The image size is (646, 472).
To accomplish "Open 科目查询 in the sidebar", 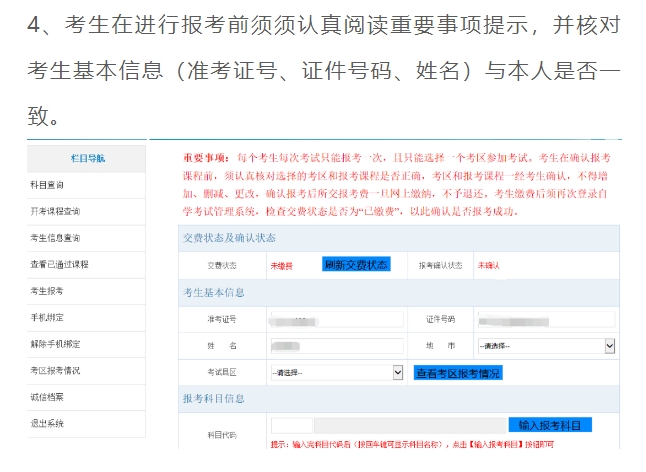I will pyautogui.click(x=48, y=185).
